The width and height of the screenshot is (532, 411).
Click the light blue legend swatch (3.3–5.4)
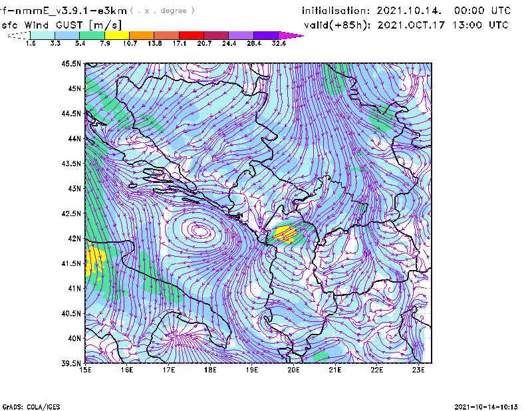click(67, 35)
